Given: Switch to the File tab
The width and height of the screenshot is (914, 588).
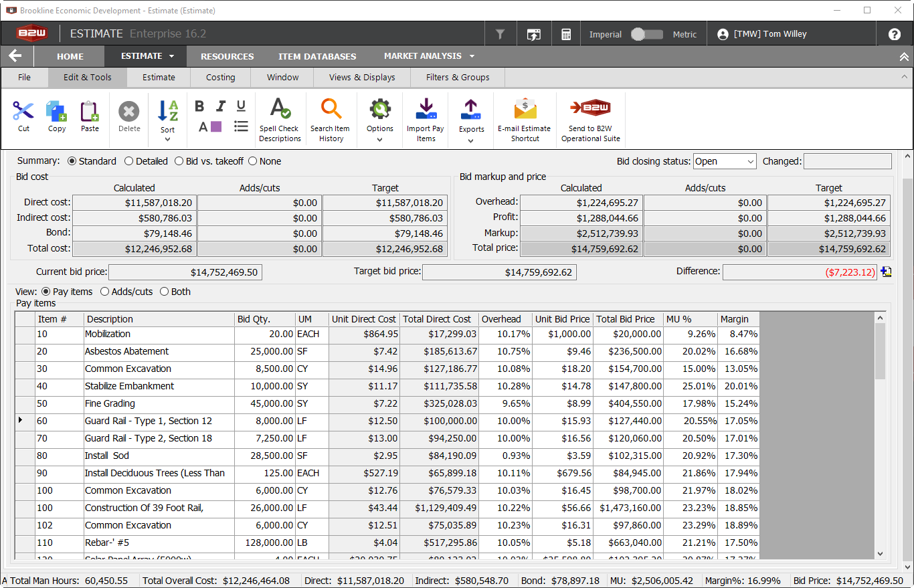Looking at the screenshot, I should 24,77.
